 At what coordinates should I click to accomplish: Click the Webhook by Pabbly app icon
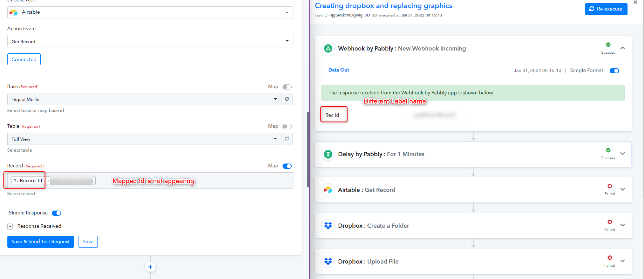point(328,48)
